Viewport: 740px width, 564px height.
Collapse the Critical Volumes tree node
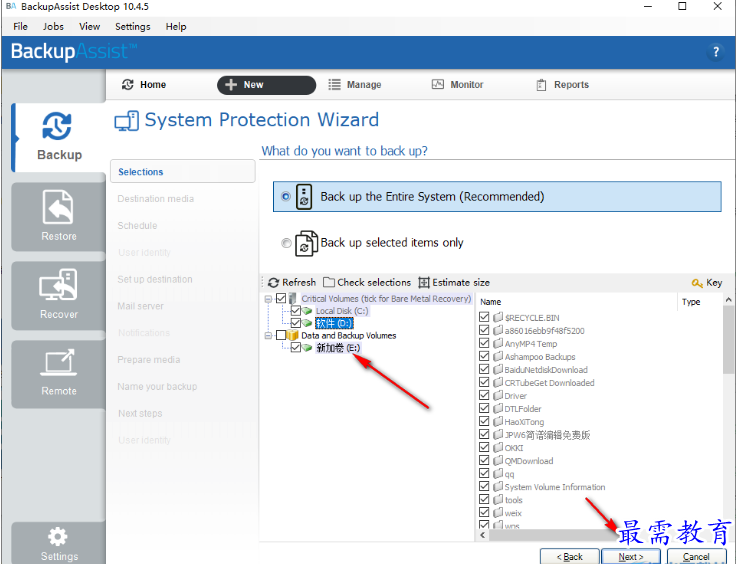pyautogui.click(x=268, y=299)
